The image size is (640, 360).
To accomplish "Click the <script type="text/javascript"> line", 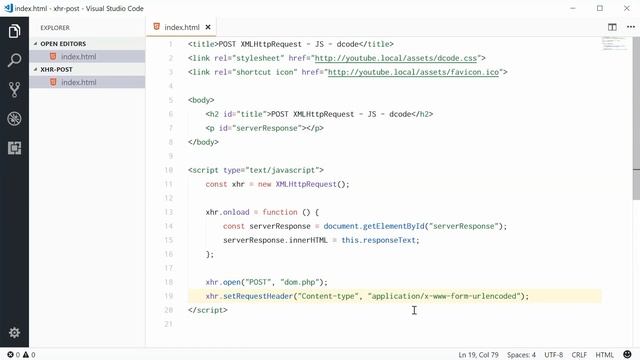I will click(256, 170).
